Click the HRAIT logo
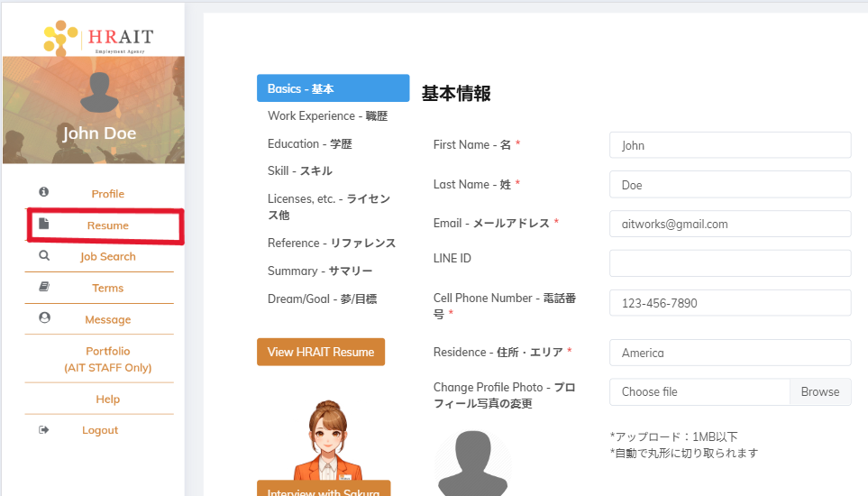868x496 pixels. click(98, 38)
